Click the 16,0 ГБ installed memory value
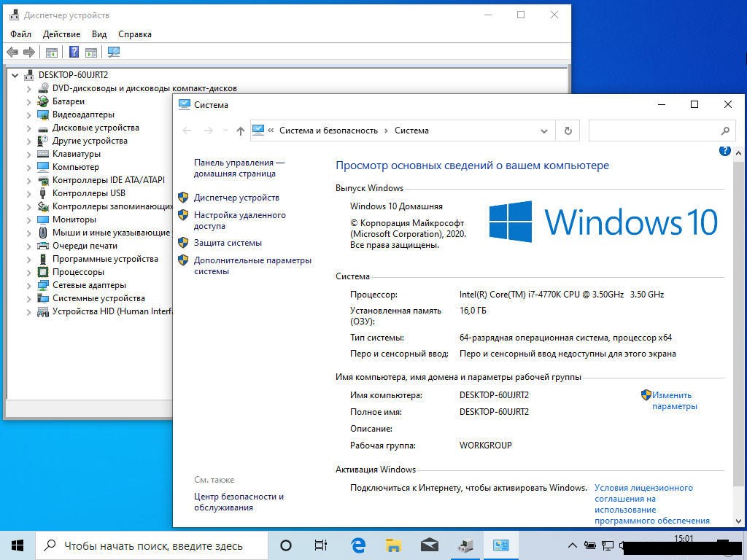 pos(473,311)
